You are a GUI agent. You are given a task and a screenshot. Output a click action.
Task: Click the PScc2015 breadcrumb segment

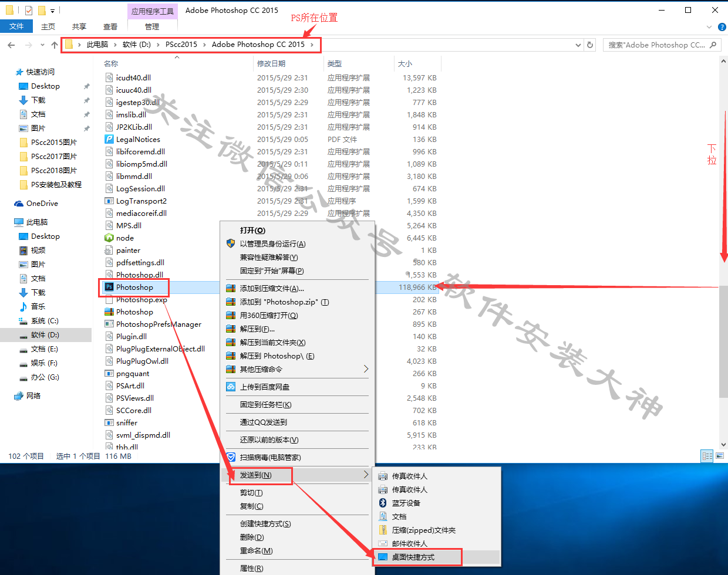pos(181,45)
